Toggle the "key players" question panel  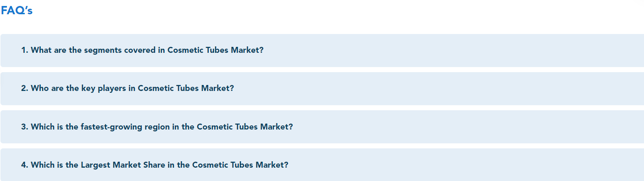tap(322, 88)
